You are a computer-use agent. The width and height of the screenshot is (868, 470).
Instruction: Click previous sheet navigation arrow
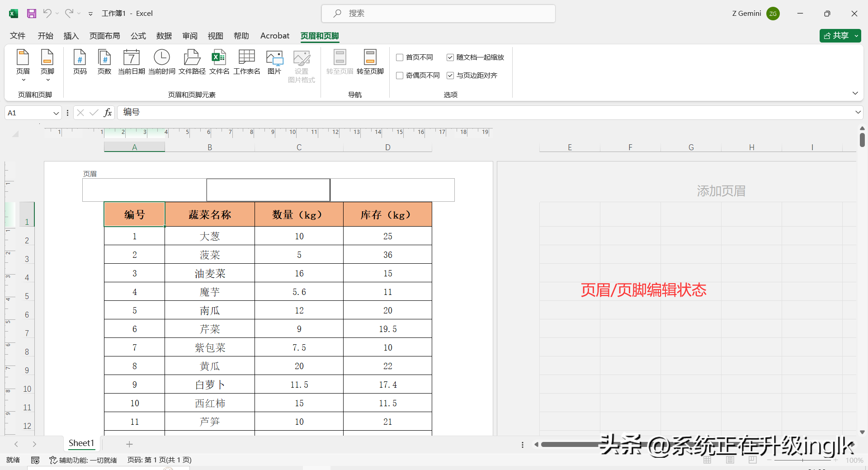(x=16, y=444)
